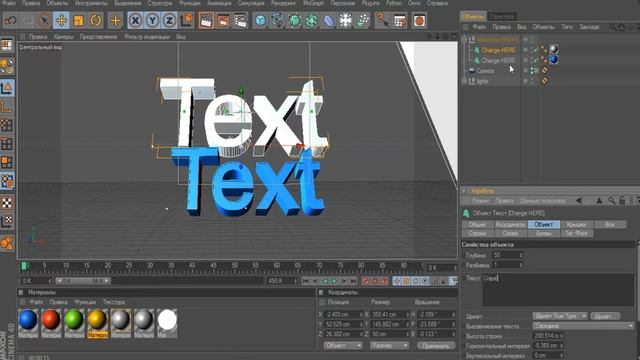Toggle the X axis lock
Image resolution: width=640 pixels, height=360 pixels.
pos(136,20)
